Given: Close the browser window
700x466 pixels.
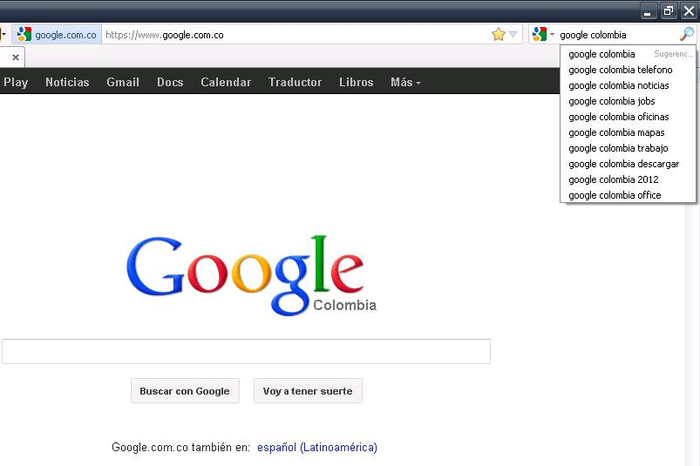Looking at the screenshot, I should 689,11.
